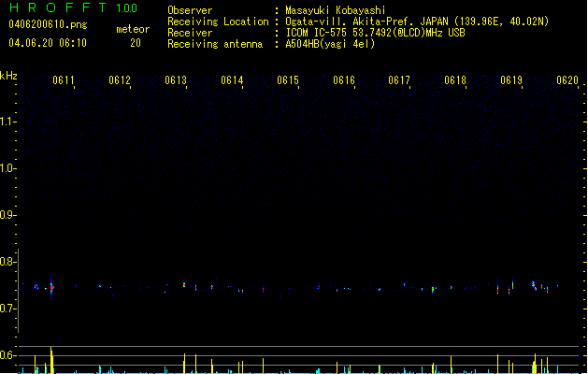
Task: Click the 0620 time marker
Action: (567, 80)
